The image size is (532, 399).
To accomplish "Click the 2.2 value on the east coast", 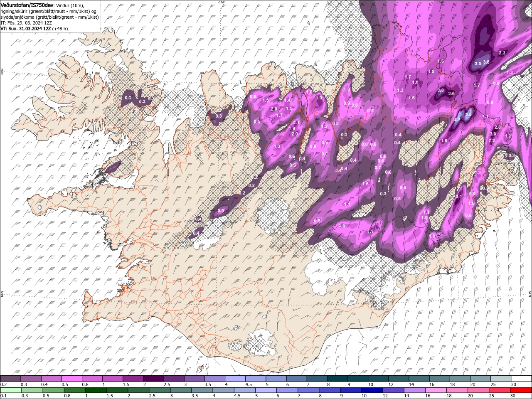I will pos(492,140).
